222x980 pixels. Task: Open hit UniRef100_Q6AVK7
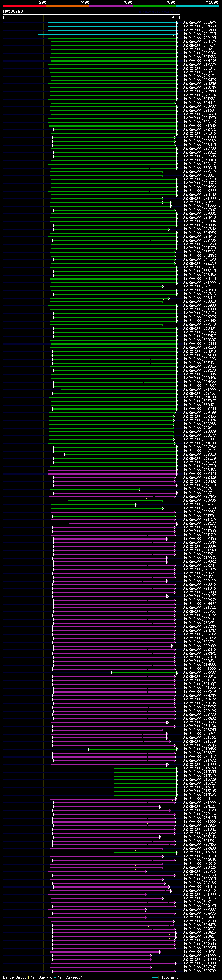coord(199,49)
